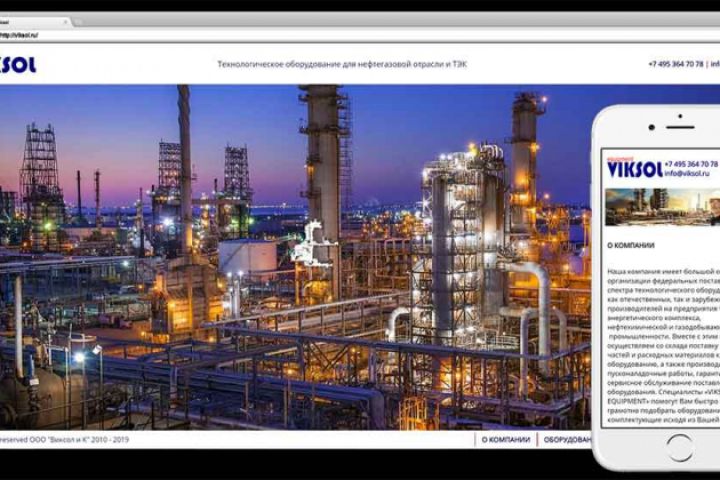Tap info@viksol.ru email on the phone
This screenshot has height=480, width=720.
pyautogui.click(x=687, y=174)
